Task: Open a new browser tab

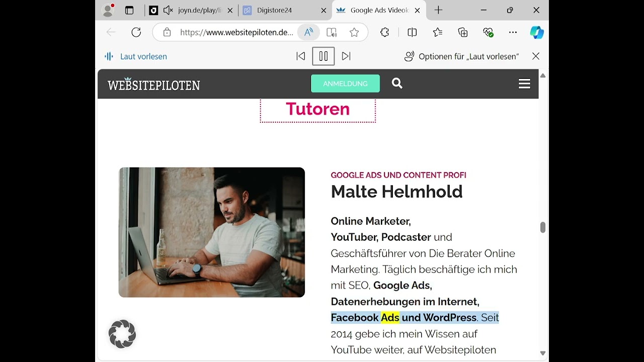Action: coord(438,10)
